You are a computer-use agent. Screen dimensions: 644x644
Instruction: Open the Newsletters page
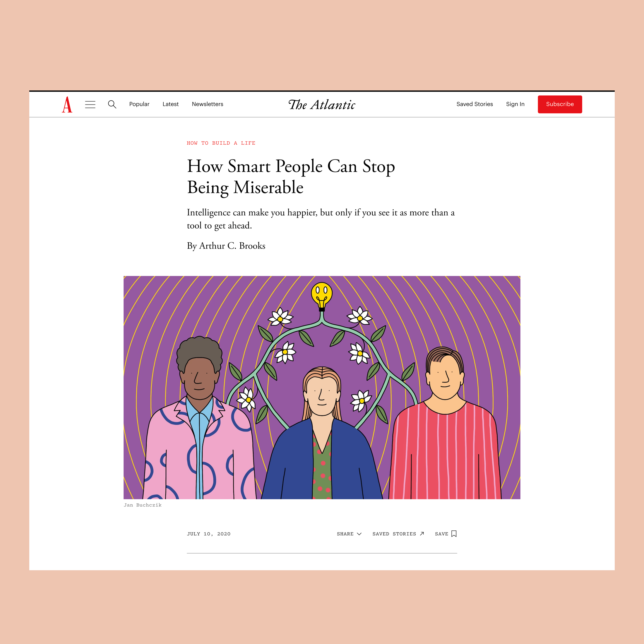[207, 104]
